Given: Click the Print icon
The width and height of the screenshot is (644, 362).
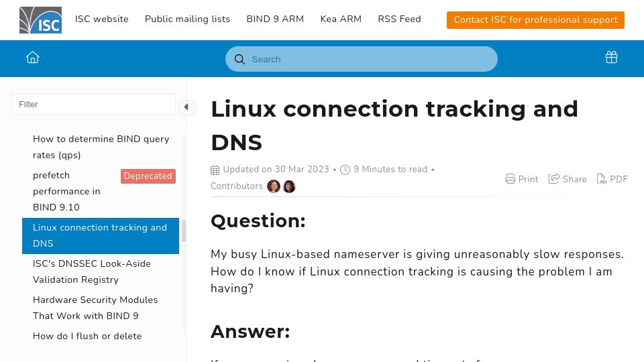Looking at the screenshot, I should pyautogui.click(x=510, y=179).
